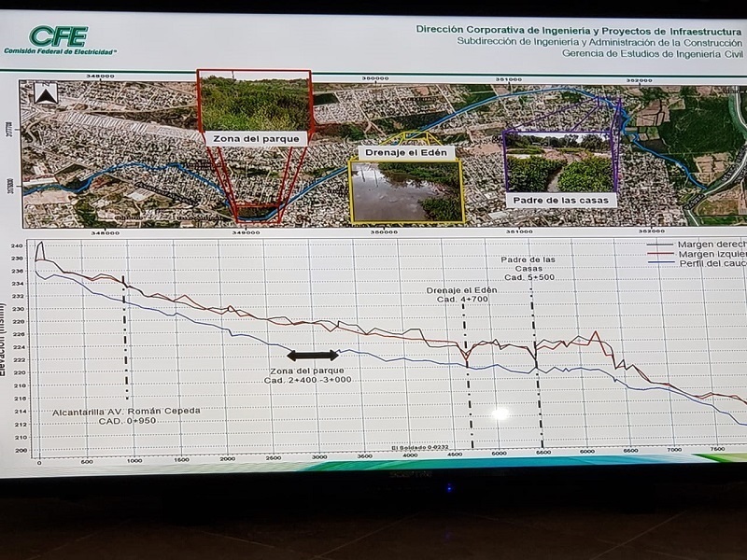Click the CFE logo in the header

pyautogui.click(x=58, y=37)
